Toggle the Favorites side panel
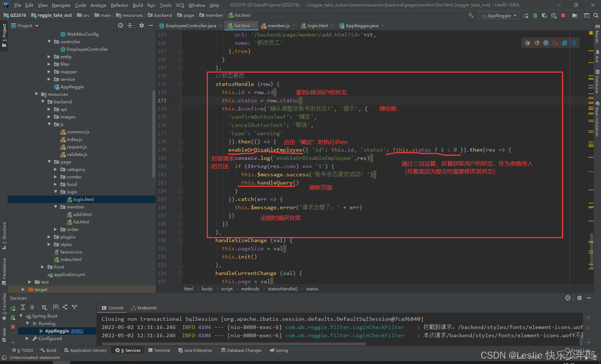Image resolution: width=601 pixels, height=364 pixels. tap(4, 306)
